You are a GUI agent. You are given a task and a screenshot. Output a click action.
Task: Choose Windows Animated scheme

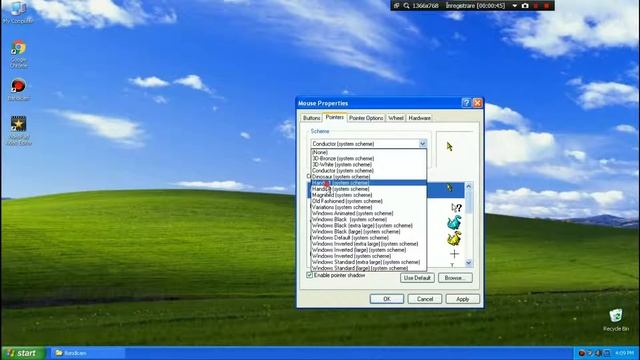tap(369, 213)
